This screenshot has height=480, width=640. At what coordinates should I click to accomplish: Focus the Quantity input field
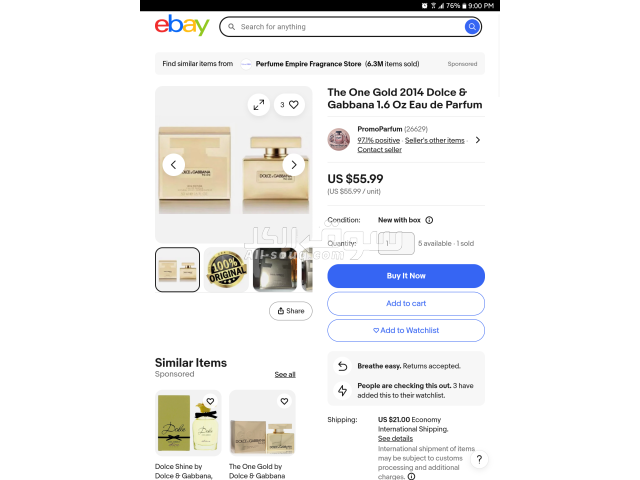coord(396,243)
